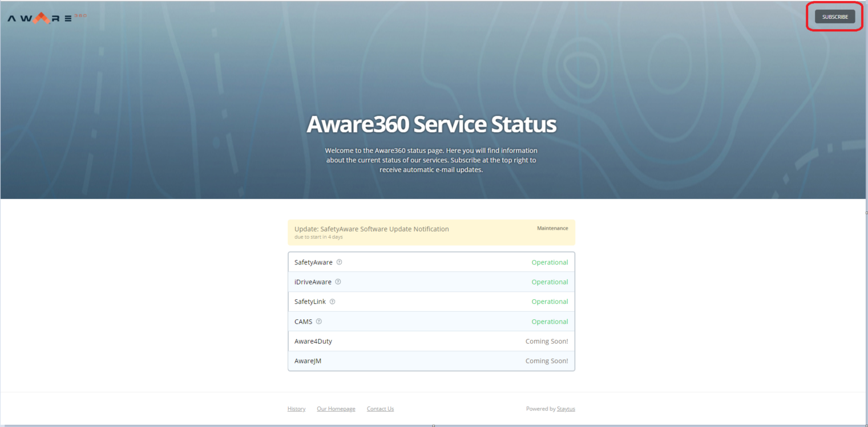
Task: Open the Contact Us link
Action: click(x=380, y=408)
